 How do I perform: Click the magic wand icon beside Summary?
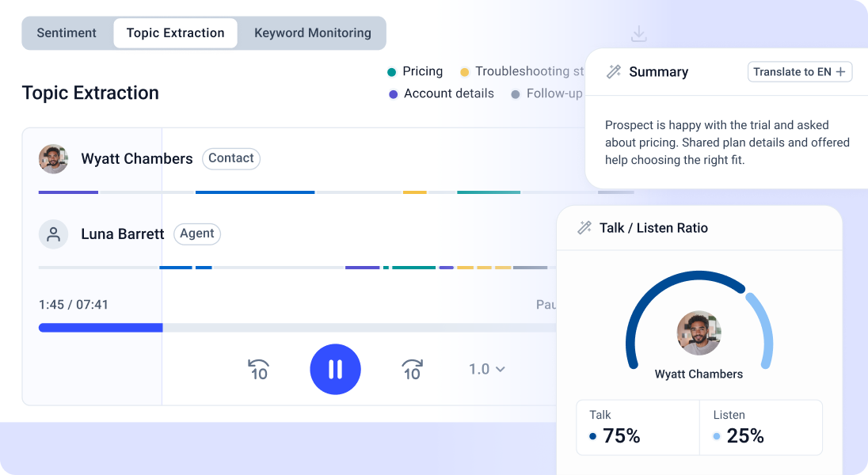(x=613, y=72)
